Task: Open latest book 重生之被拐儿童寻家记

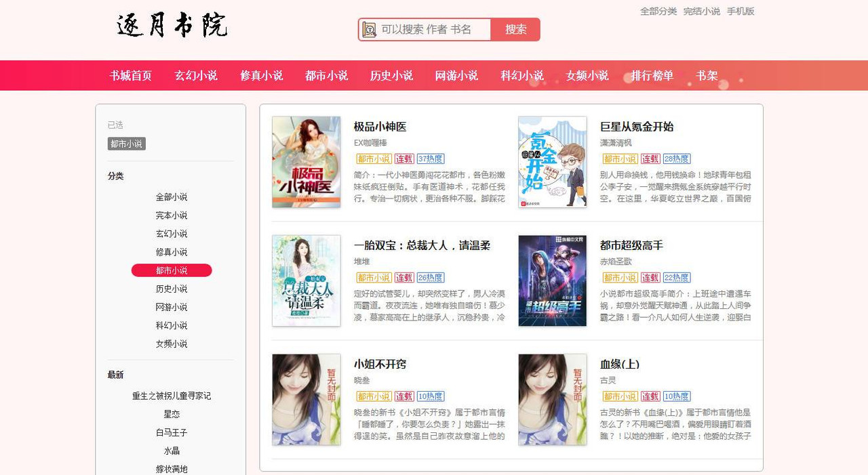Action: tap(172, 396)
